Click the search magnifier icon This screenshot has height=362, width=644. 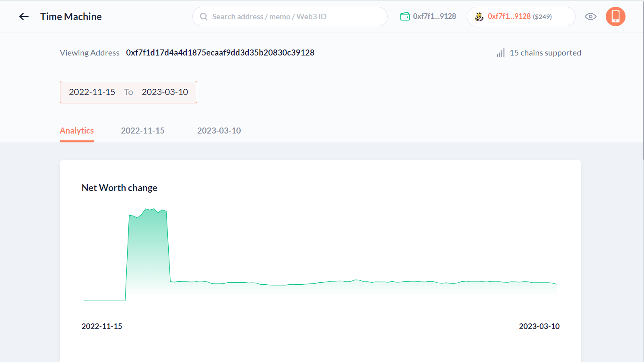[204, 16]
